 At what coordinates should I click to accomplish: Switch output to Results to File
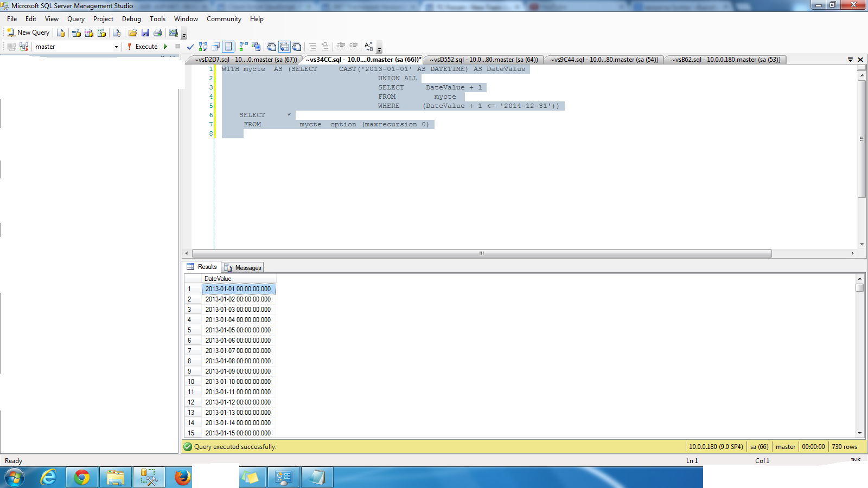297,47
